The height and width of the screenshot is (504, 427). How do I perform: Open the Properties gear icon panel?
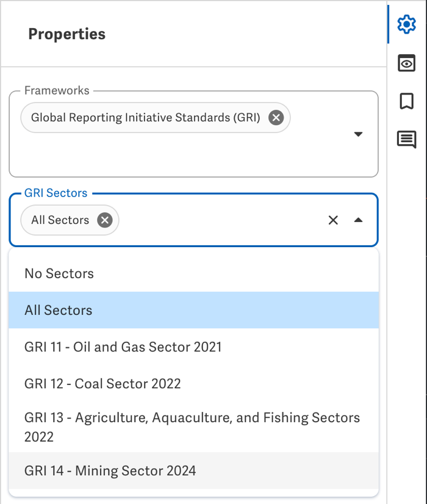click(406, 24)
